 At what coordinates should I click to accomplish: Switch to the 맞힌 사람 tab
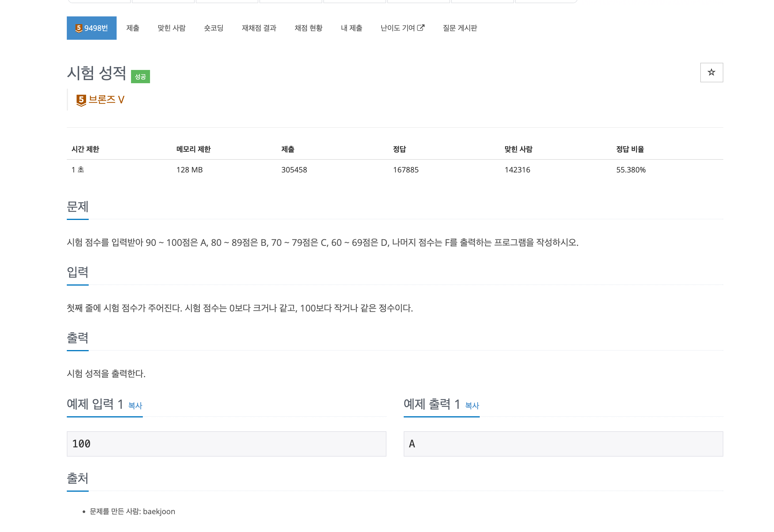(171, 28)
